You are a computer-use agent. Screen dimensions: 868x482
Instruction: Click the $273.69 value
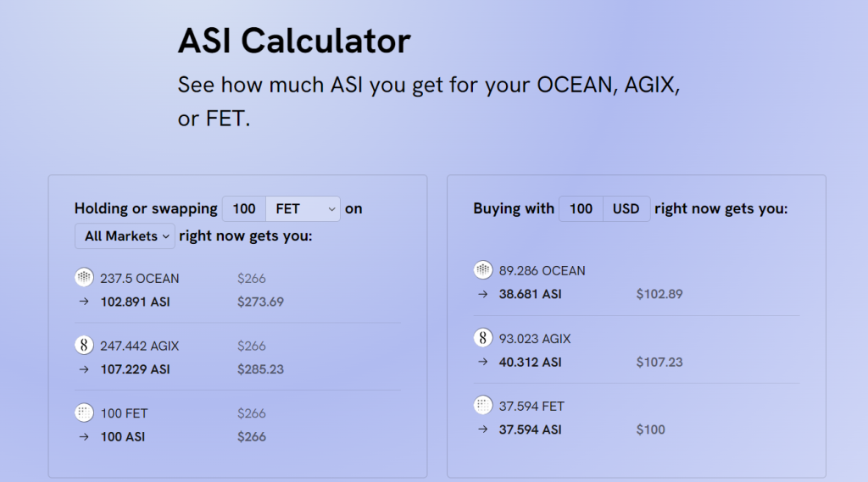(260, 302)
